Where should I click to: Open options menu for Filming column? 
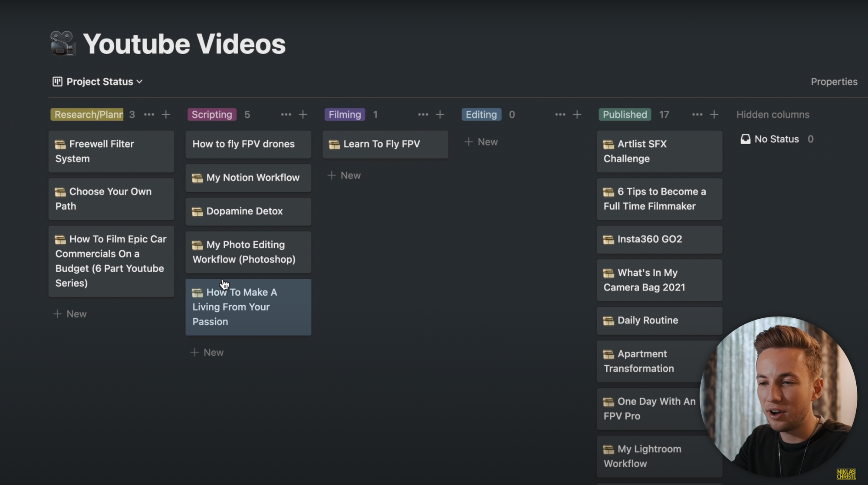(x=423, y=115)
